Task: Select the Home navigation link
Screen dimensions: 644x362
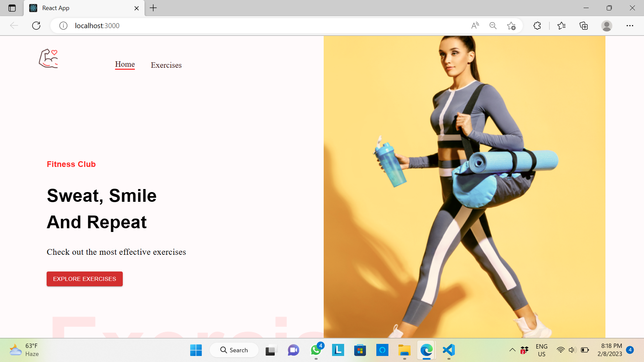Action: point(125,64)
